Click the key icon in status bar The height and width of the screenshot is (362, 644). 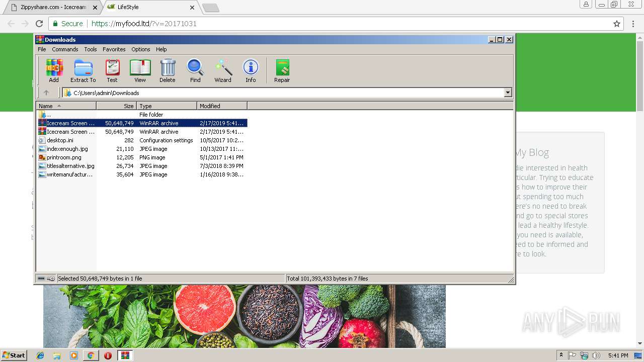click(51, 279)
